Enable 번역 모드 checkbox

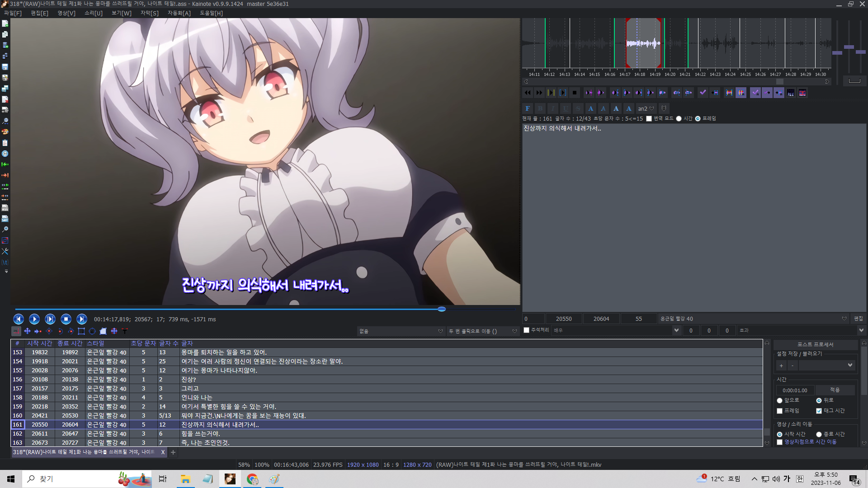pos(649,119)
